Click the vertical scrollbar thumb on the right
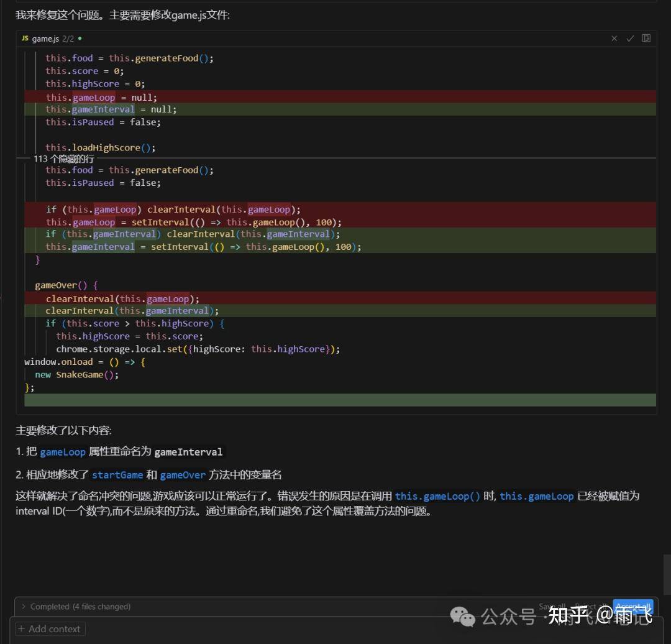 coord(667,574)
